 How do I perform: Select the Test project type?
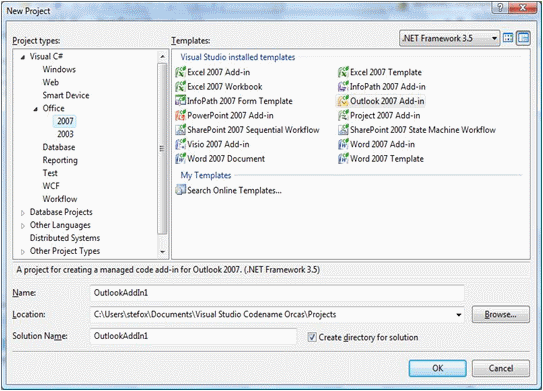coord(50,173)
